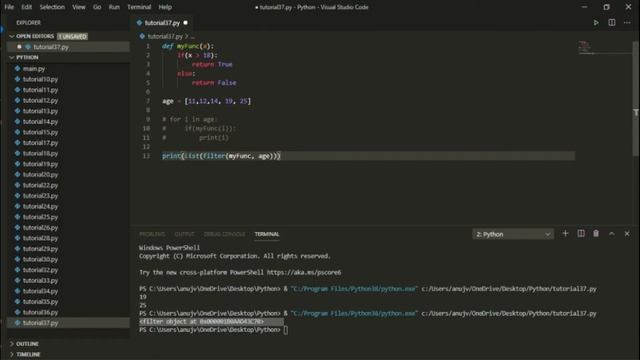This screenshot has height=360, width=640.
Task: Open tutorial10.py in the explorer
Action: pos(69,79)
